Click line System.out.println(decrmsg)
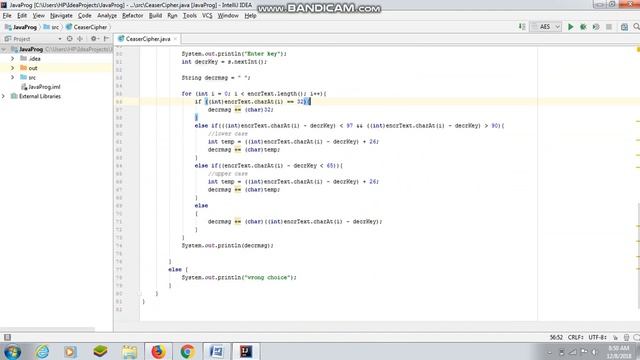Viewport: 640px width, 360px height. point(227,245)
